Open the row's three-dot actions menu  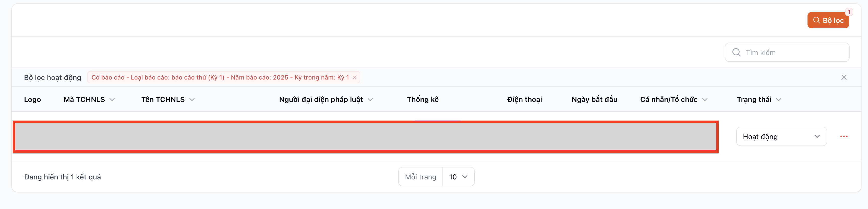tap(843, 136)
